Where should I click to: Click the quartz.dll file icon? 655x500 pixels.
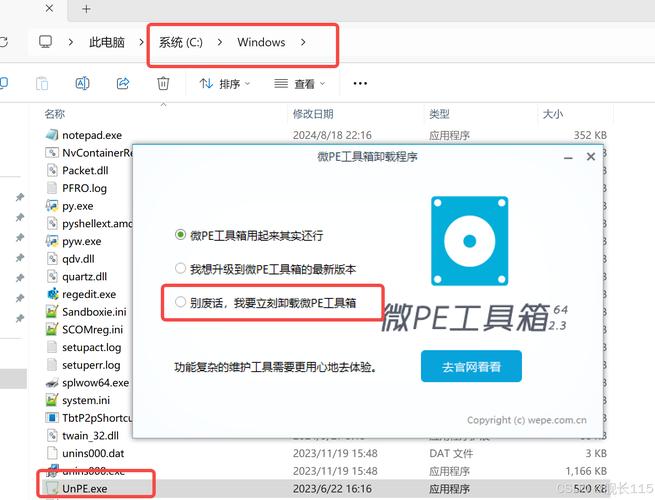(x=52, y=277)
